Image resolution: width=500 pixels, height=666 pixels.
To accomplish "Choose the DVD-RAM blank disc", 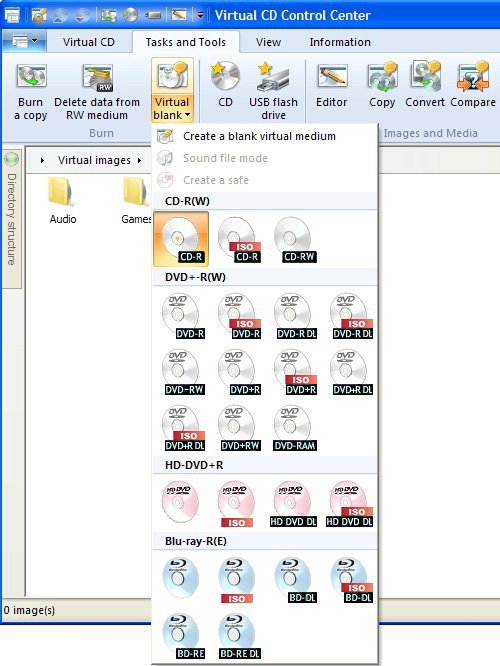I will (x=296, y=428).
